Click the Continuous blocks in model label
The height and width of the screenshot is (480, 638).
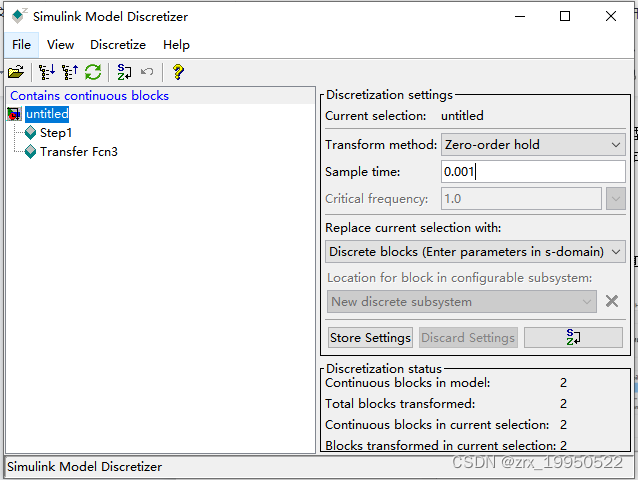pos(408,383)
